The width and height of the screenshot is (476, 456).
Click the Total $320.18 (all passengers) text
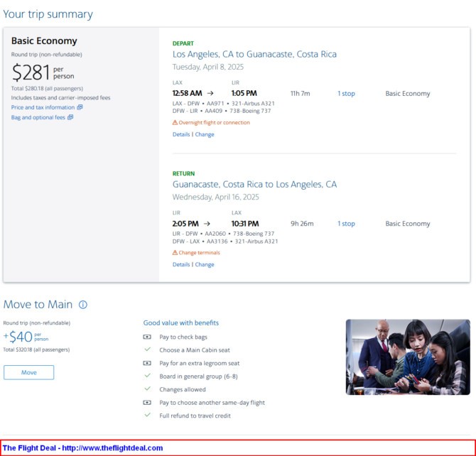click(x=36, y=349)
